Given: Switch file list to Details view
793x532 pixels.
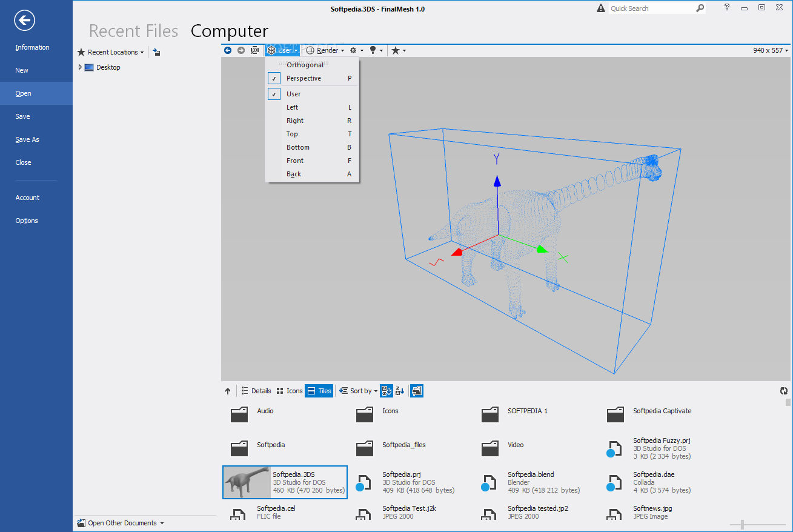Looking at the screenshot, I should click(256, 391).
